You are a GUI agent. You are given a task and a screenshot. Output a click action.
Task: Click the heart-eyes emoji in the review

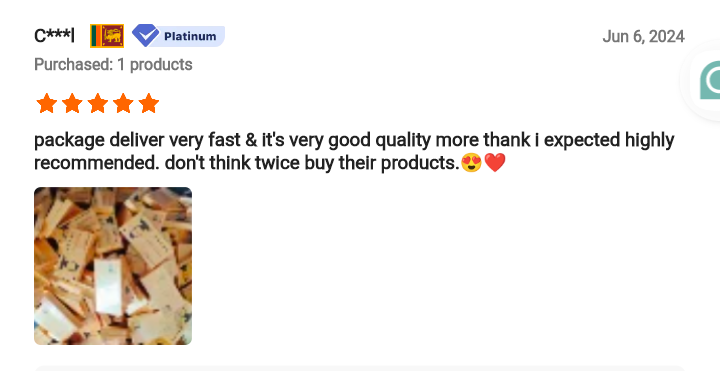pos(472,163)
